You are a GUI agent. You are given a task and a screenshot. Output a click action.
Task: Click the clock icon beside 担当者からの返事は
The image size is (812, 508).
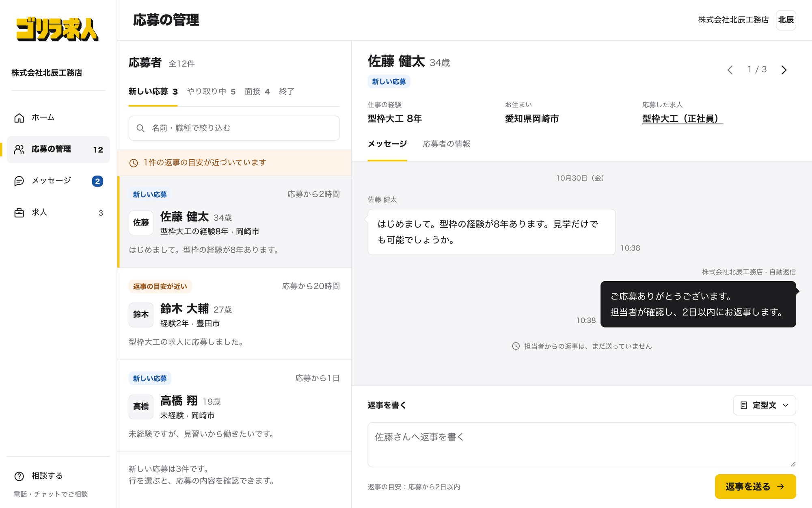(x=516, y=346)
